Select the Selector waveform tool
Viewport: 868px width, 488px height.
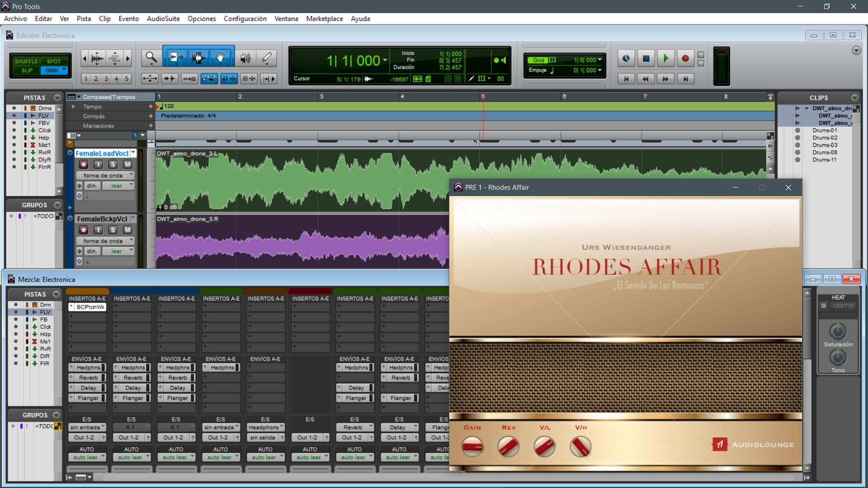click(198, 58)
